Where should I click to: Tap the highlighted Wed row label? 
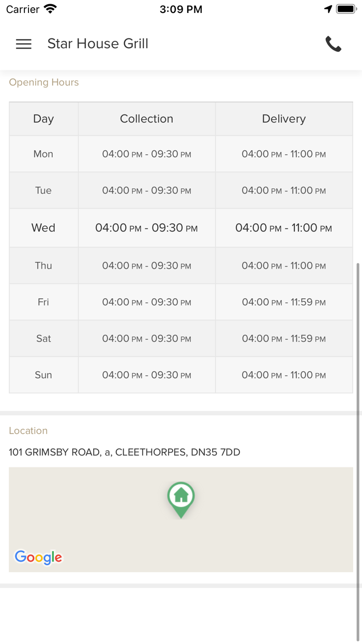[43, 228]
